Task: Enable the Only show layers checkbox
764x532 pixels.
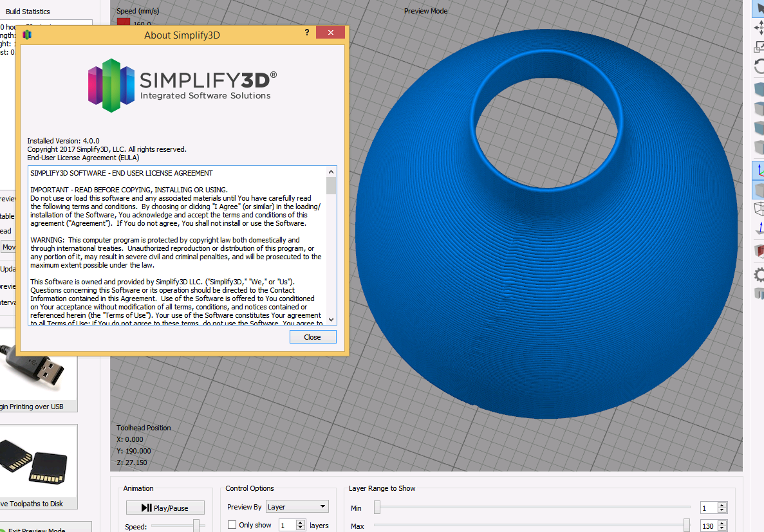Action: [x=232, y=525]
